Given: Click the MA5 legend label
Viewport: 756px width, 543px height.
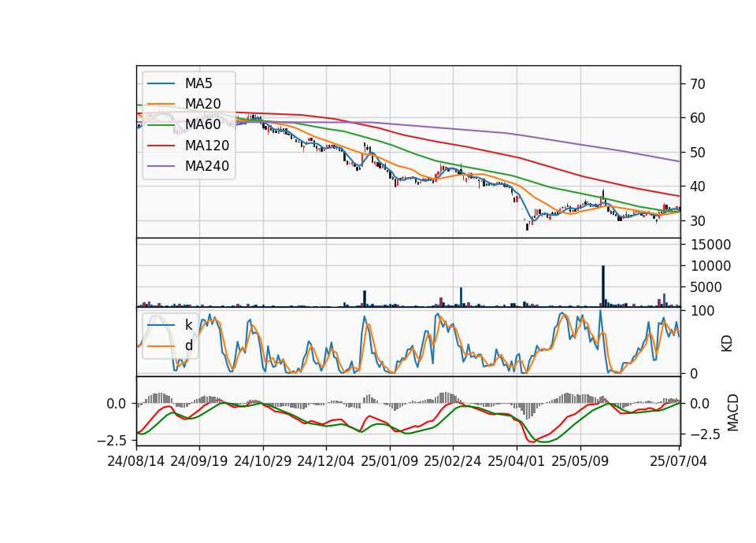Looking at the screenshot, I should [198, 83].
